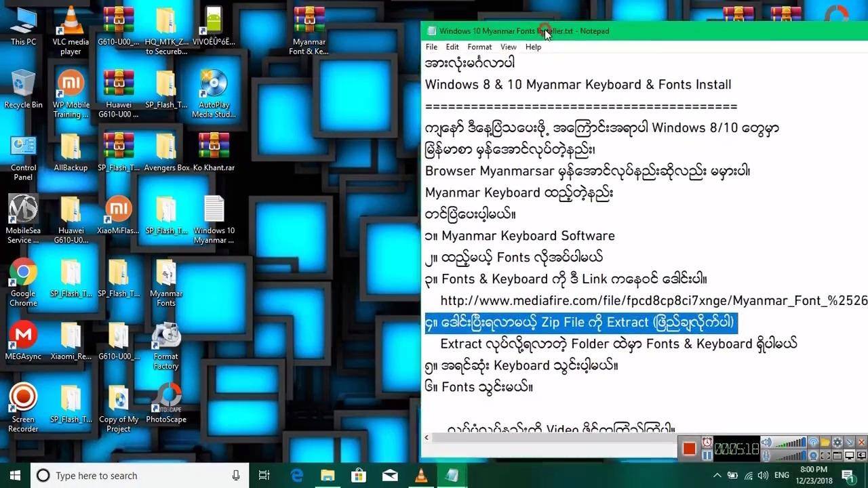The height and width of the screenshot is (488, 868).
Task: Open the VLC media player desktop shortcut
Action: click(x=71, y=30)
